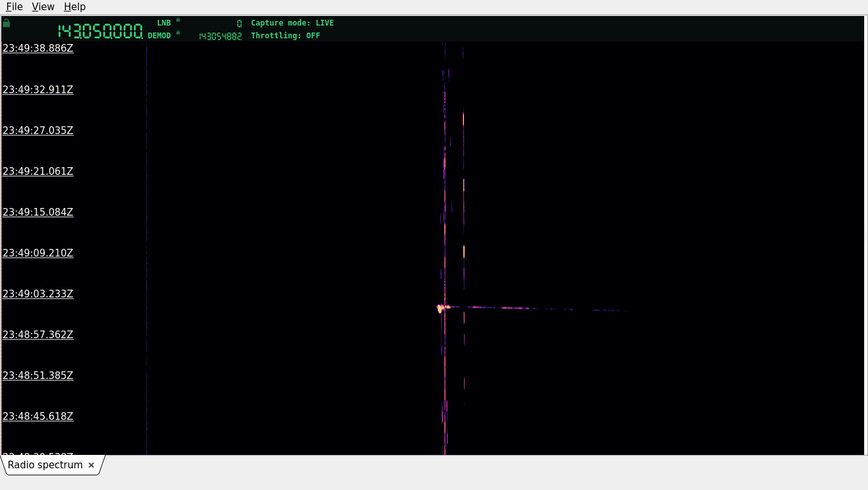Toggle the DEMOD lock icon
Screen dimensions: 868x490
pos(178,32)
